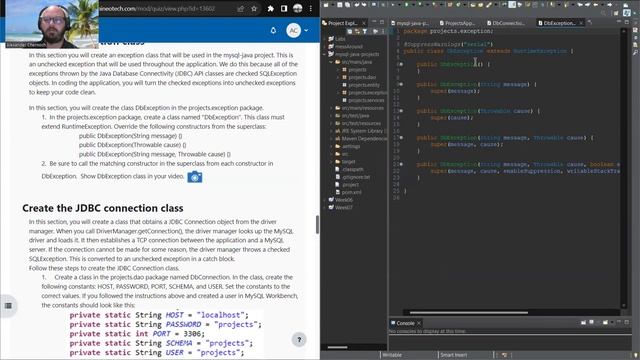Collapse the src/main/java folder
The height and width of the screenshot is (360, 640).
point(331,62)
